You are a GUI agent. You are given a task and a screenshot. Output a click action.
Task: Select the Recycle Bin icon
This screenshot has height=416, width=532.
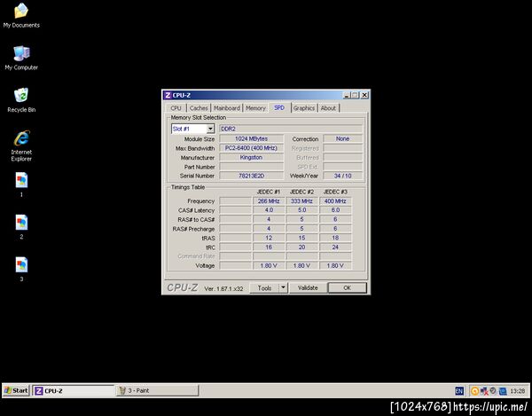click(x=21, y=100)
